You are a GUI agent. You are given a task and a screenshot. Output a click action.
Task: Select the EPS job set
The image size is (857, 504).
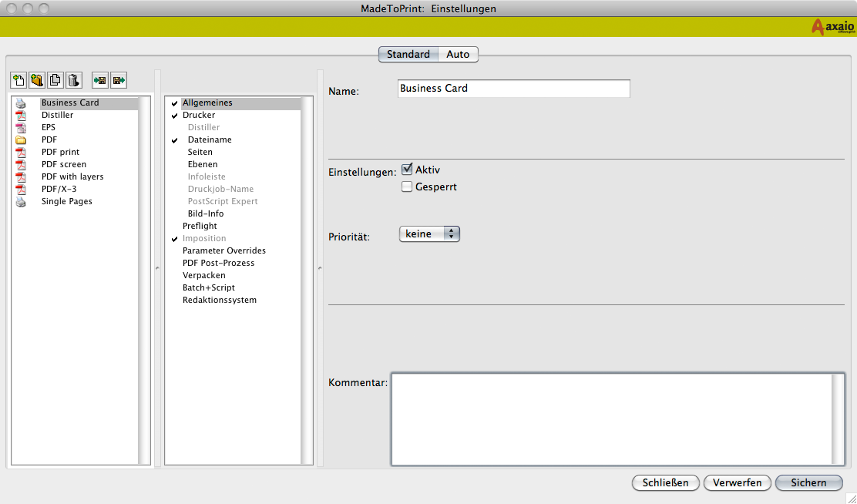(49, 127)
